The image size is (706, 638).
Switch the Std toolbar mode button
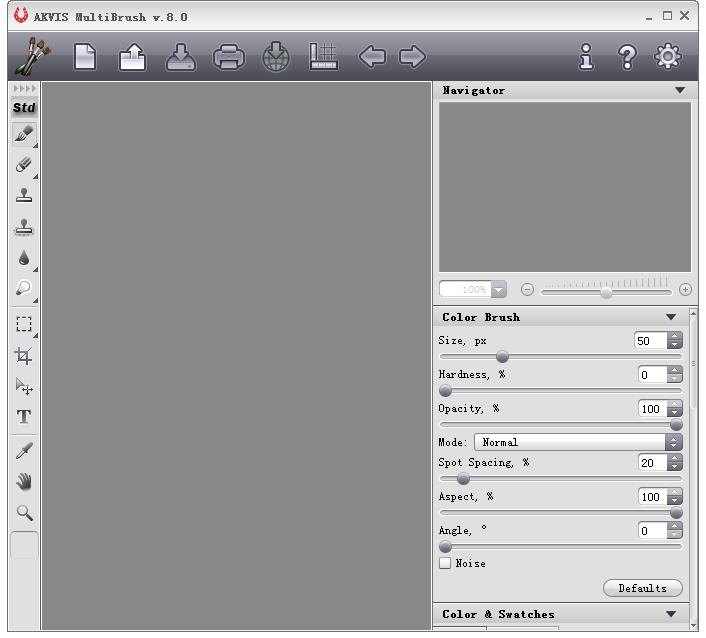pos(24,108)
